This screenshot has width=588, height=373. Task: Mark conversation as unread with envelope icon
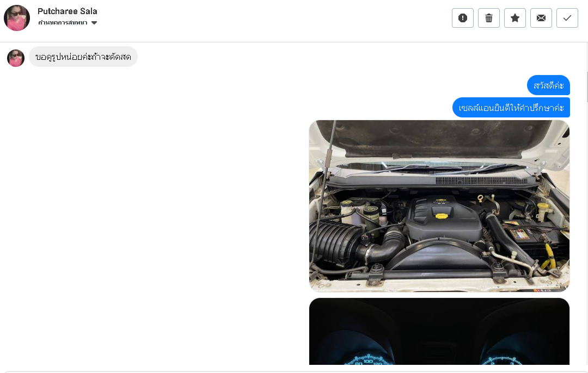pos(541,18)
